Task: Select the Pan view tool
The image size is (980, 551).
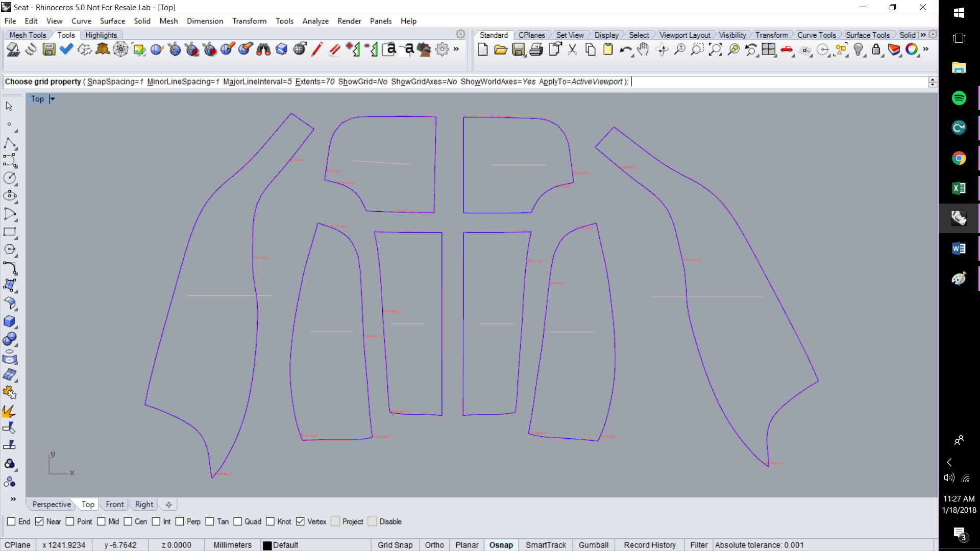Action: click(x=643, y=49)
